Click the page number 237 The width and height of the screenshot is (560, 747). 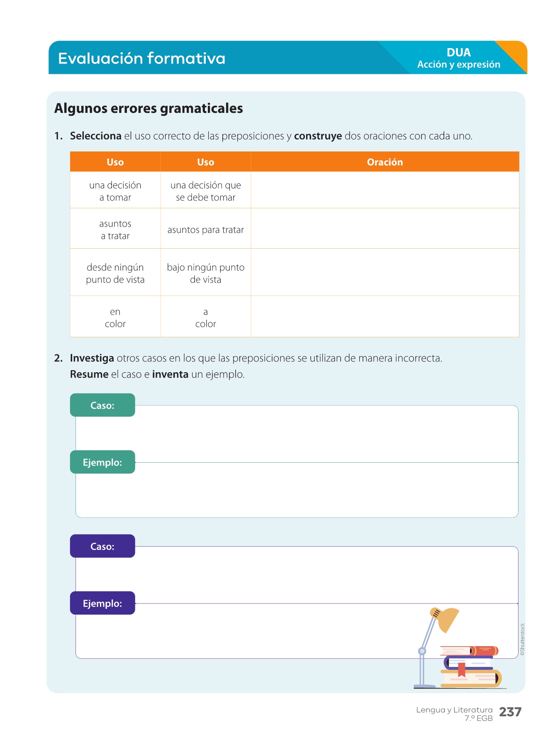click(510, 712)
